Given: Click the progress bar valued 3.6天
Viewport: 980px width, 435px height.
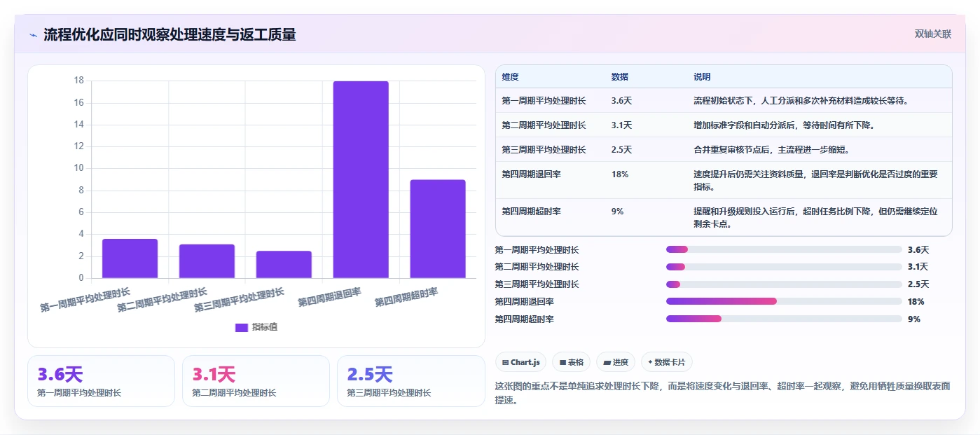Looking at the screenshot, I should pyautogui.click(x=784, y=249).
